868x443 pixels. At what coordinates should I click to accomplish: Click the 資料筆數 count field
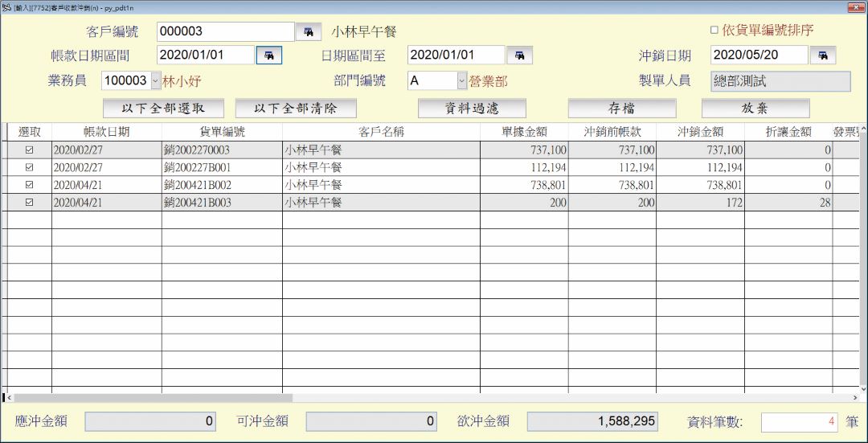[x=800, y=422]
